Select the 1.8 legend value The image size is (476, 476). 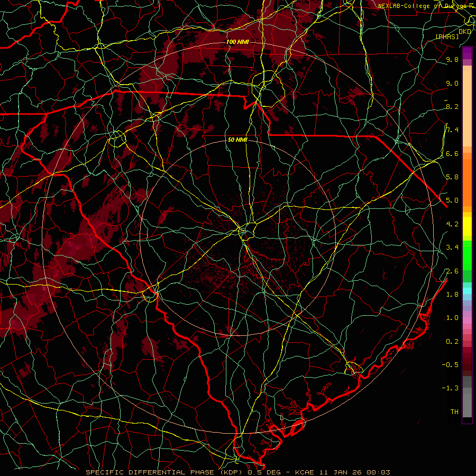pos(452,294)
